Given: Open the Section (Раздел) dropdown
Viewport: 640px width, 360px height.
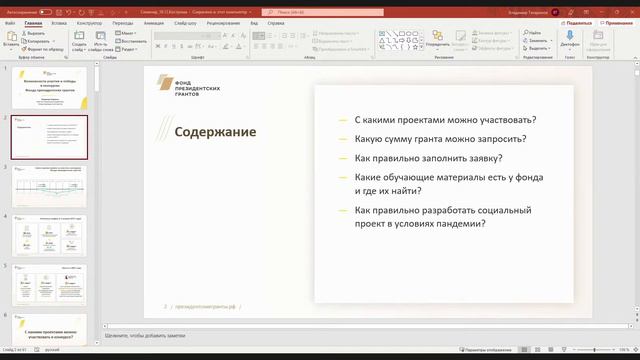Looking at the screenshot, I should click(x=126, y=49).
